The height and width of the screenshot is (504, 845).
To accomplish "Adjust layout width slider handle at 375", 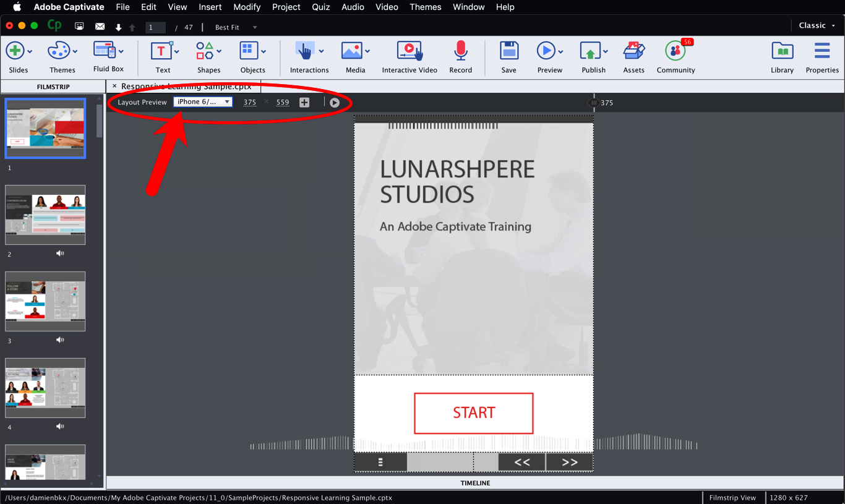I will point(594,103).
